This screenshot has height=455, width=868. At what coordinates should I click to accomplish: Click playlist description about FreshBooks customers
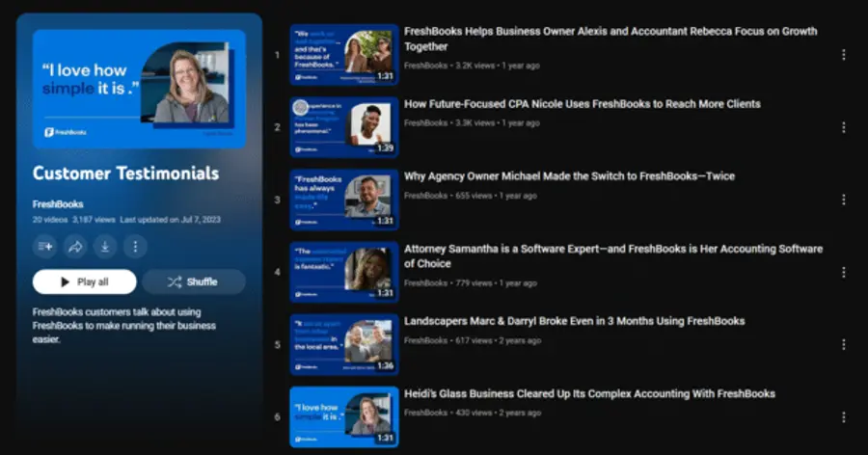124,326
